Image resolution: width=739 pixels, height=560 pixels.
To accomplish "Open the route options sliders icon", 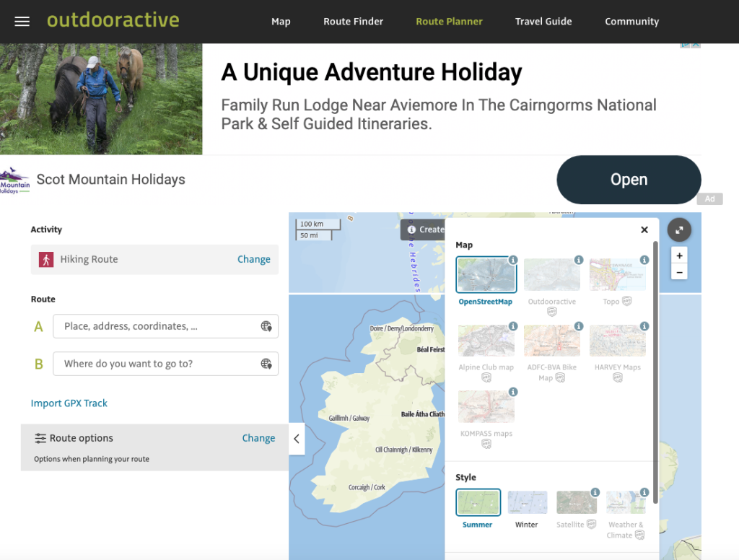I will pyautogui.click(x=40, y=438).
